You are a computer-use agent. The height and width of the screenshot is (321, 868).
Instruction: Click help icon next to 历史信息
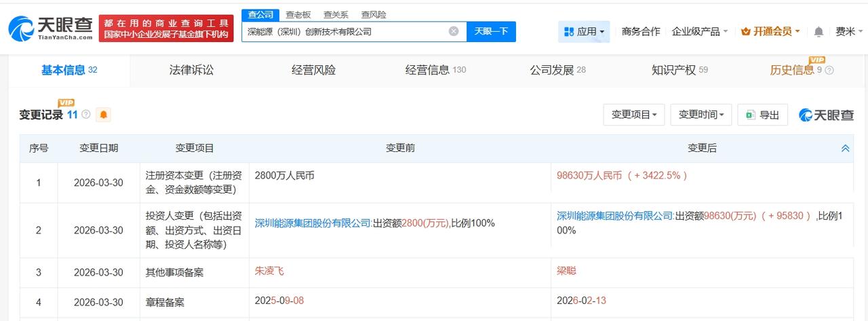coord(829,70)
